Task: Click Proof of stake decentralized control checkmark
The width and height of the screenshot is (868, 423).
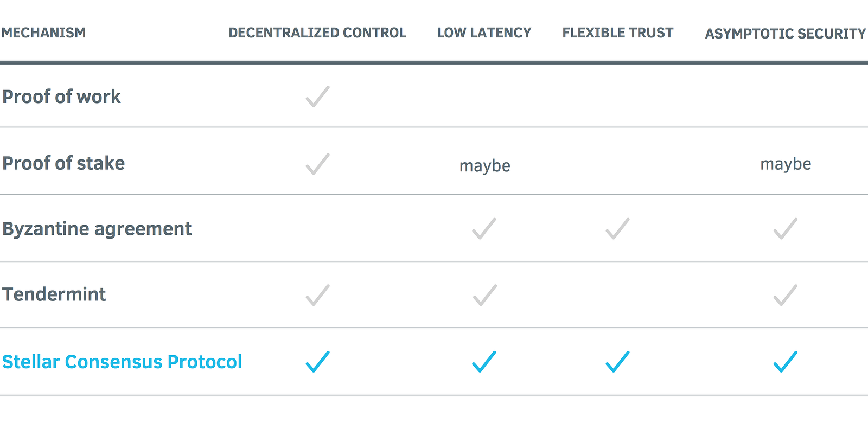Action: [317, 164]
